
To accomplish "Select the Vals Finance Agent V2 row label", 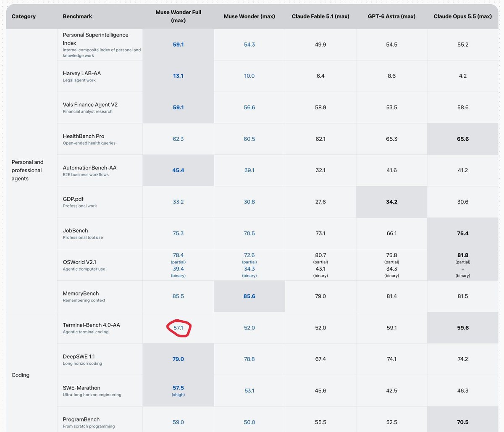I will click(x=90, y=105).
